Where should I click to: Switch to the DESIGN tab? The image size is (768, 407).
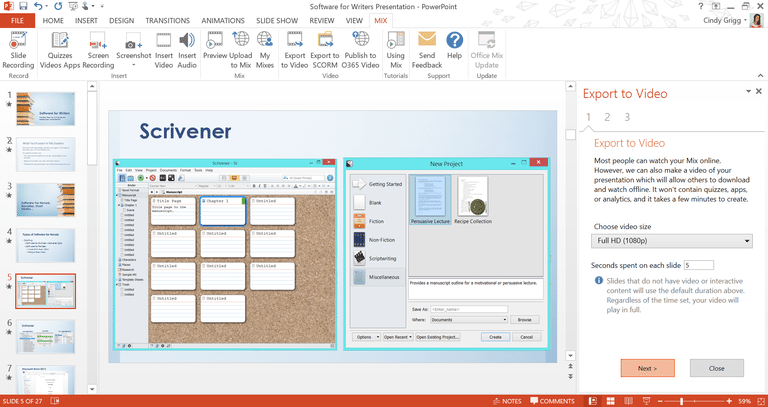(x=121, y=21)
